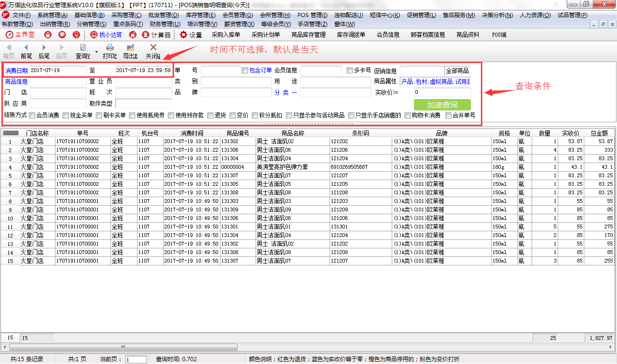Enable 使用抵用券 checkbox
The width and height of the screenshot is (617, 364).
pos(132,115)
